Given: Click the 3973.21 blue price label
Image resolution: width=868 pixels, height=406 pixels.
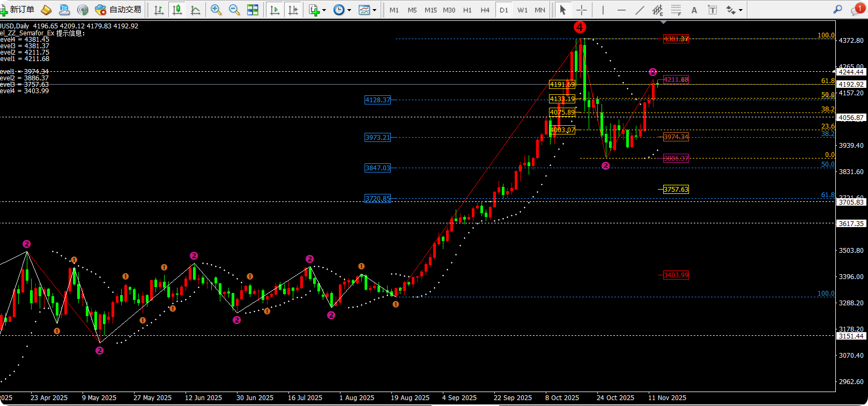Looking at the screenshot, I should tap(378, 138).
